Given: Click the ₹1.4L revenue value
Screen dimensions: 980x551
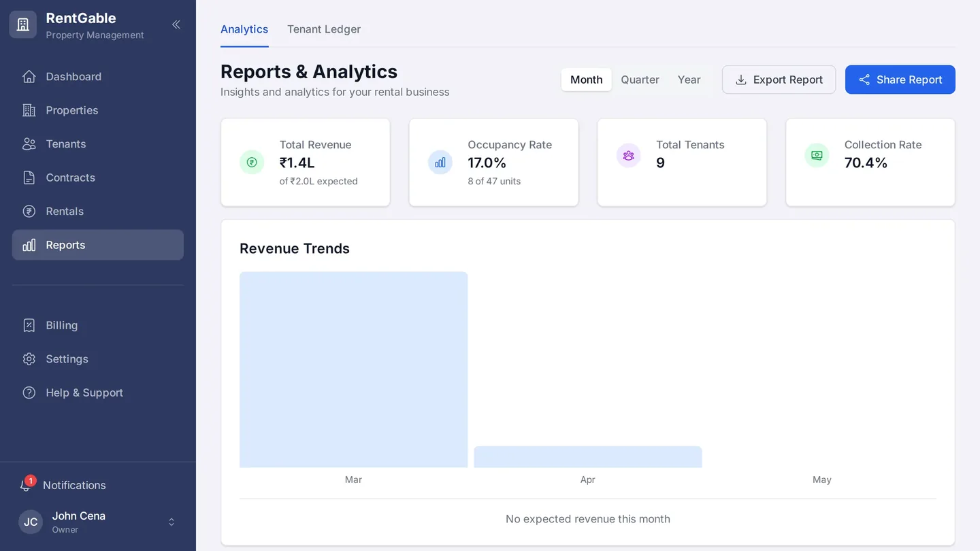Looking at the screenshot, I should pyautogui.click(x=297, y=163).
